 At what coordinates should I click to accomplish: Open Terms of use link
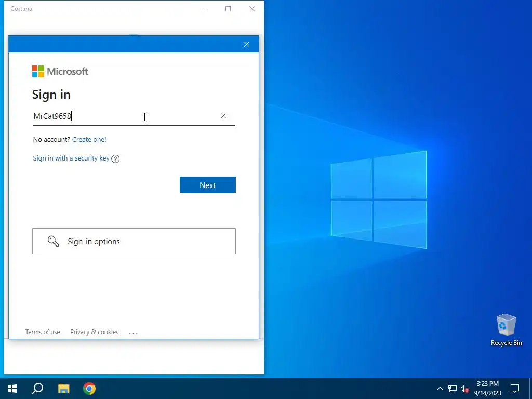tap(43, 332)
